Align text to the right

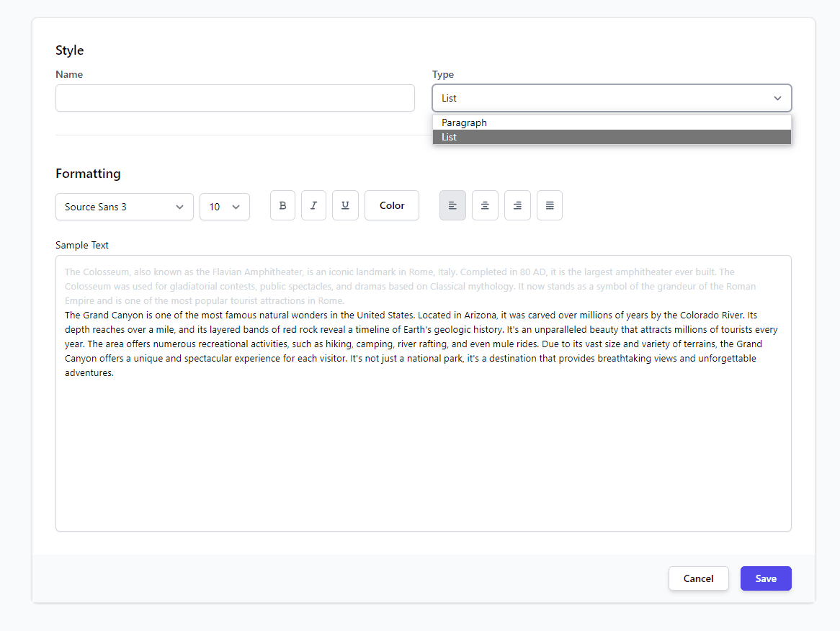(x=517, y=206)
